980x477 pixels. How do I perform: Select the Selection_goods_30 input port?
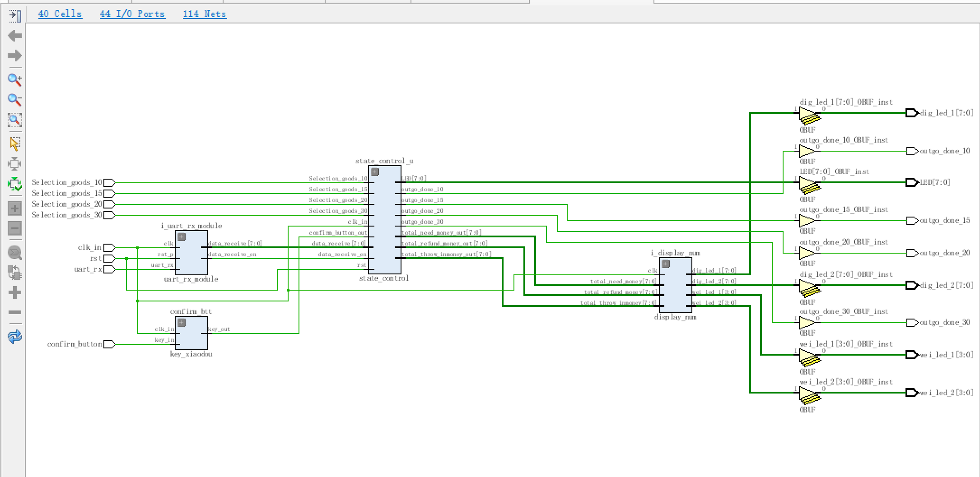(109, 215)
